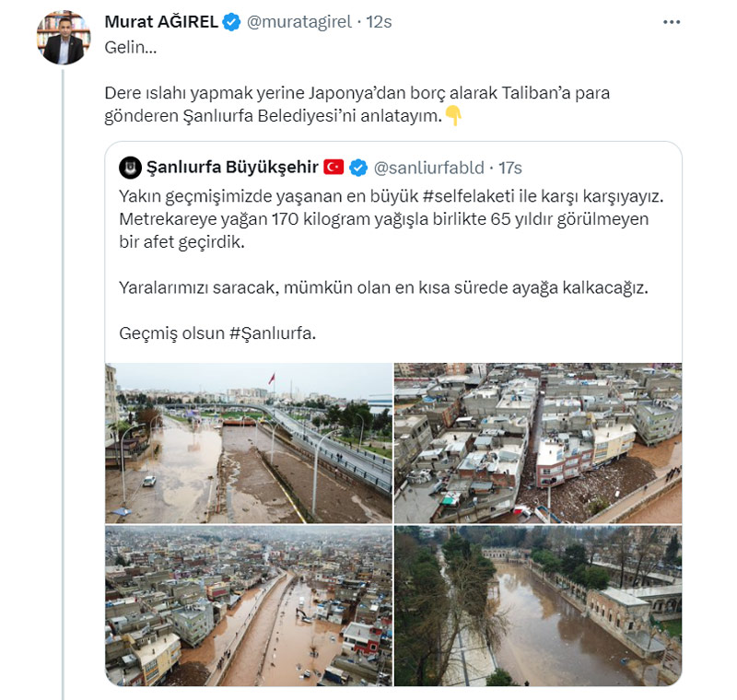Click the 17s timestamp on quoted tweet
Screen dimensions: 737x700
pyautogui.click(x=510, y=168)
